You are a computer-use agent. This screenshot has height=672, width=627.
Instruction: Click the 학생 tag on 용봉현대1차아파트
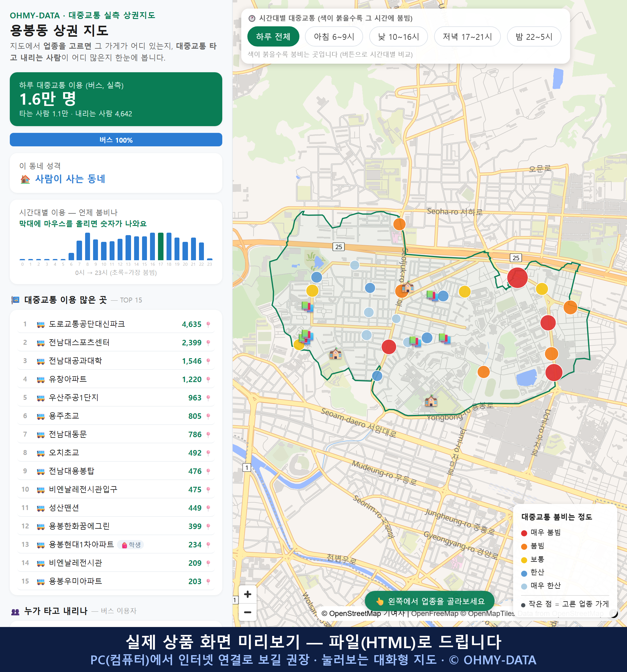point(131,545)
